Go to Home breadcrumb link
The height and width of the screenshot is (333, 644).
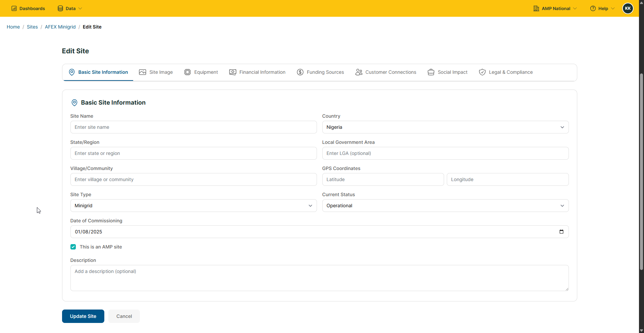(x=13, y=27)
